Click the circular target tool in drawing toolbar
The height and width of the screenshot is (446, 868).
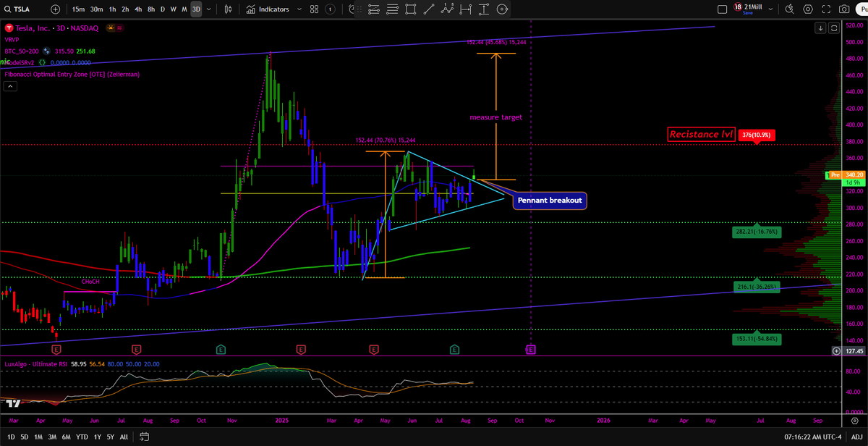tap(503, 9)
